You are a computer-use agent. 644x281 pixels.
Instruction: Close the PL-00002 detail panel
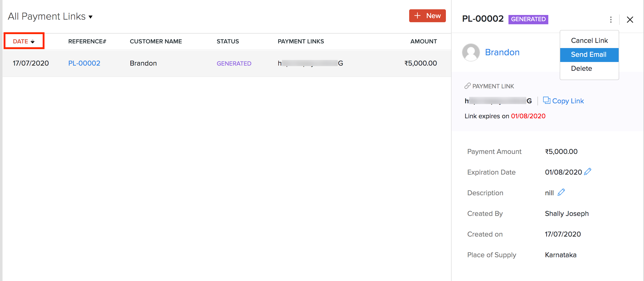point(630,20)
